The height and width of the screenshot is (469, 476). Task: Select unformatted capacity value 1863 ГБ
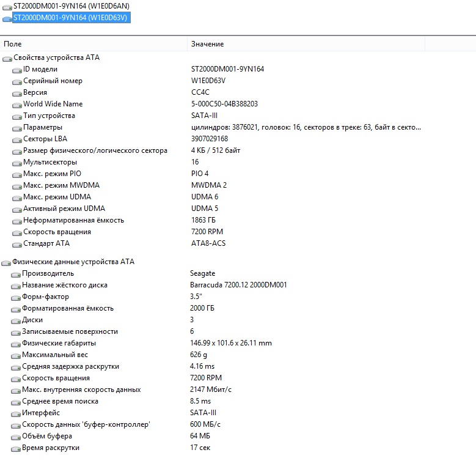click(x=203, y=220)
